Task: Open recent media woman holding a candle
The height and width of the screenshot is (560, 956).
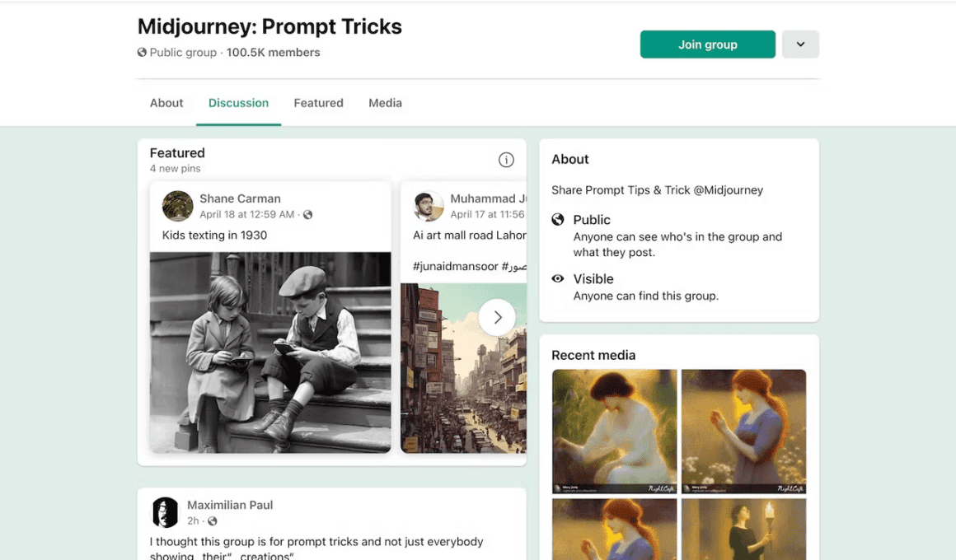Action: click(x=744, y=530)
